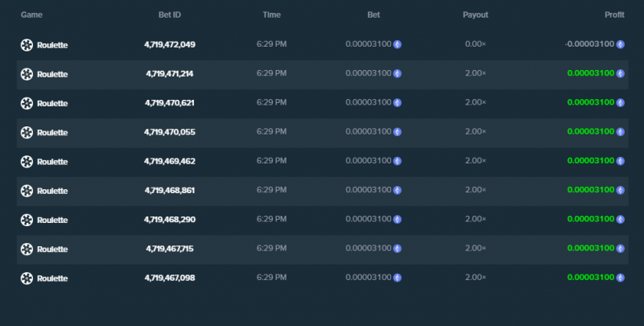Select 0.00003100 bet amount in row 4,719,470,055
Viewport: 644px width, 326px height.
[x=369, y=131]
